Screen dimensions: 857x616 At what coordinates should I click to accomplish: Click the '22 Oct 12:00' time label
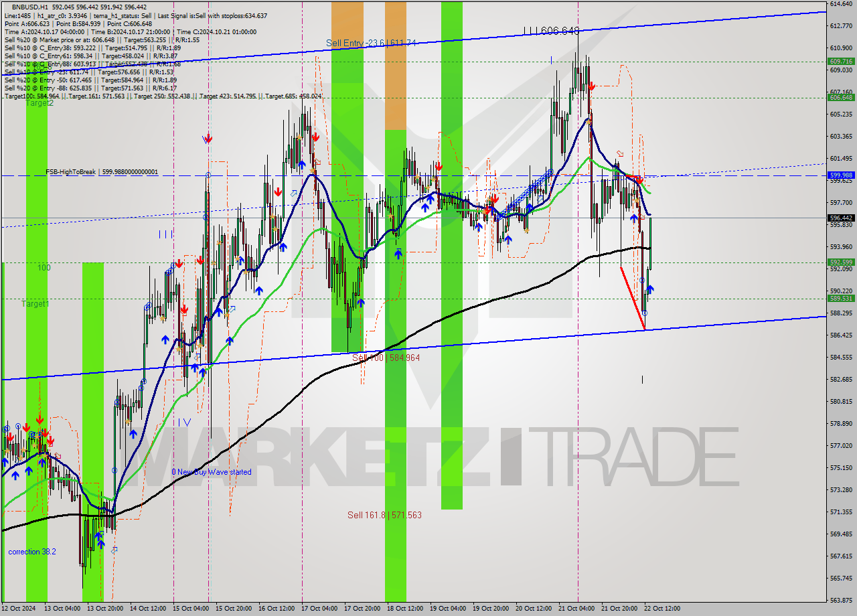pos(662,609)
